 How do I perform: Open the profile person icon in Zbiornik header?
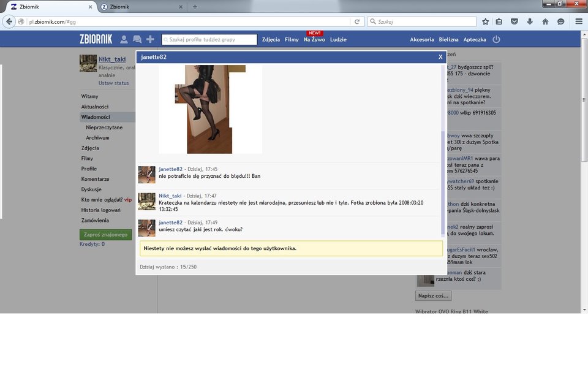124,39
